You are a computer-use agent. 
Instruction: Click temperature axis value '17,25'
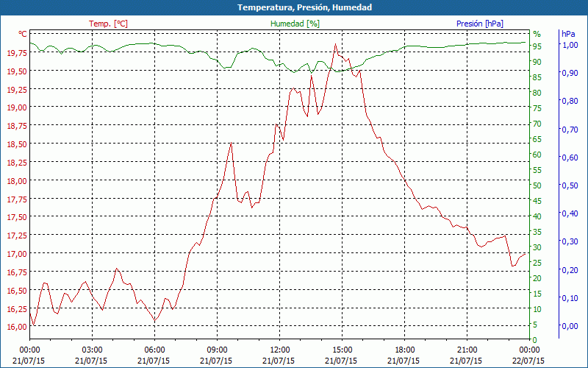(x=17, y=236)
